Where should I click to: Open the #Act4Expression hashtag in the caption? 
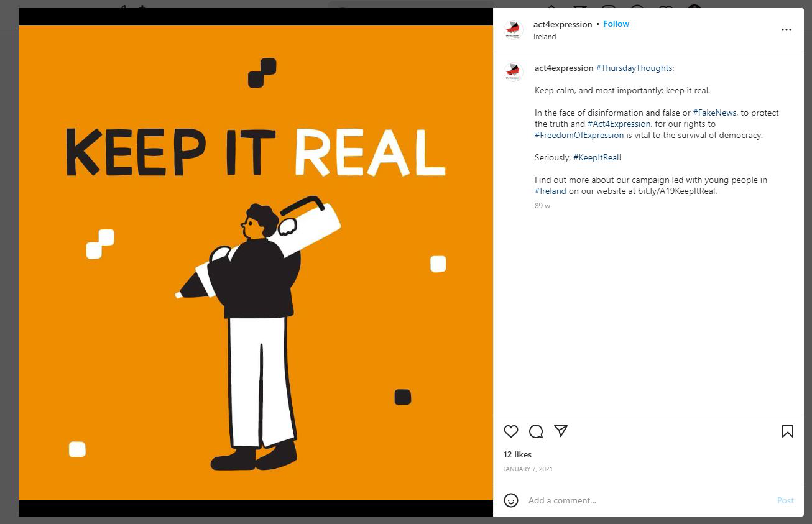pyautogui.click(x=619, y=124)
